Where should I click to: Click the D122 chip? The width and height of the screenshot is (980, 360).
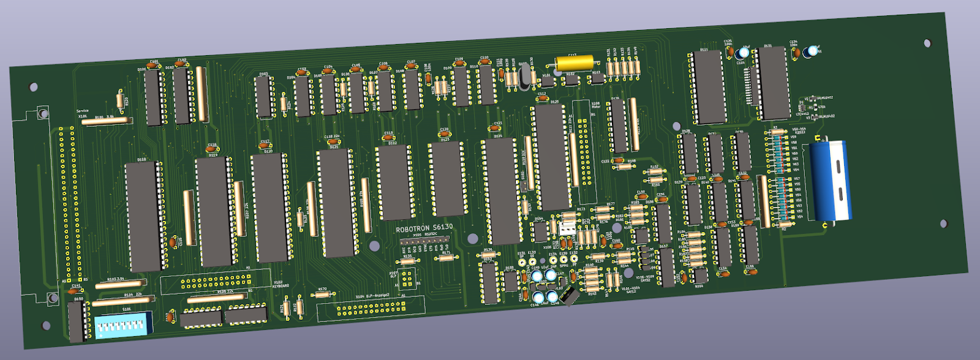click(394, 182)
